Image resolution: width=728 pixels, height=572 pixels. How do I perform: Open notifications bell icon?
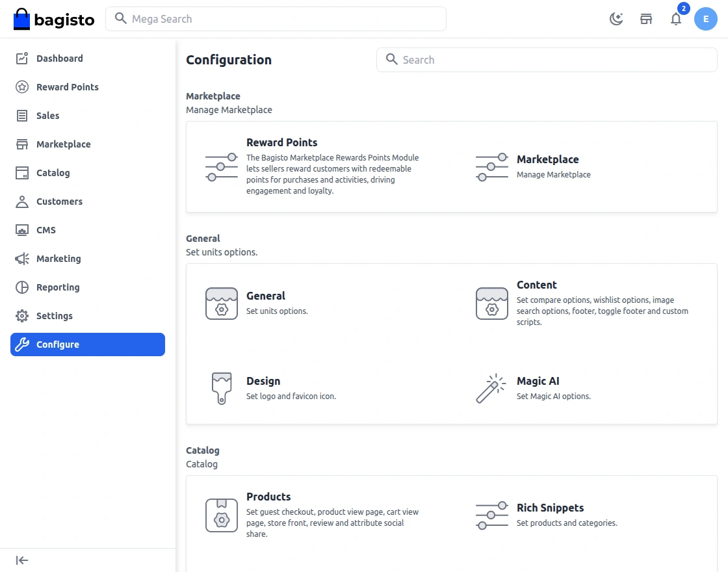click(x=676, y=19)
